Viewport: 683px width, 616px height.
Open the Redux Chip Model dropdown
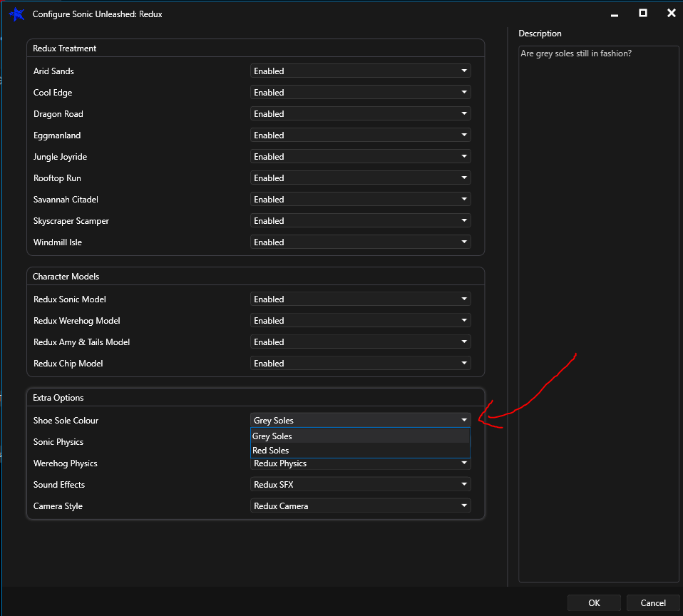[360, 362]
